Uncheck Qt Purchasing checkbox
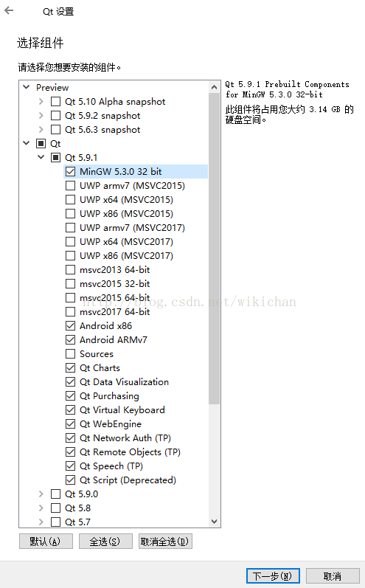365x588 pixels. pyautogui.click(x=70, y=396)
